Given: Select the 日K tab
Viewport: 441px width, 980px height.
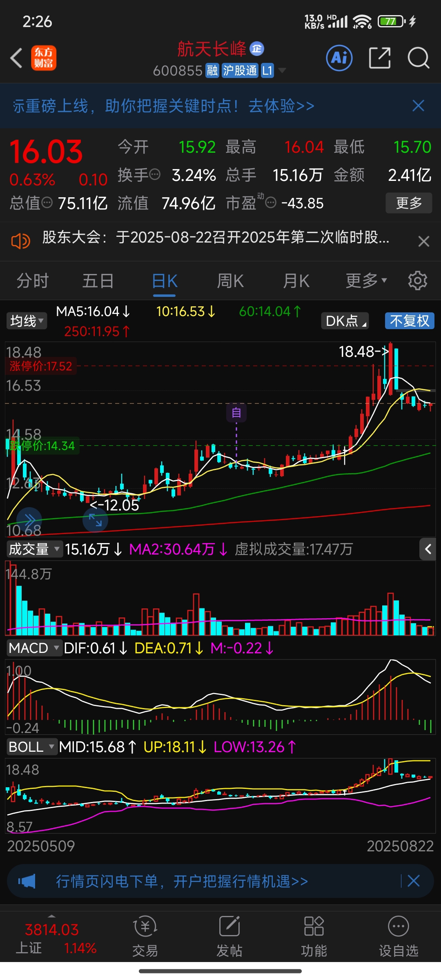Looking at the screenshot, I should [x=165, y=282].
